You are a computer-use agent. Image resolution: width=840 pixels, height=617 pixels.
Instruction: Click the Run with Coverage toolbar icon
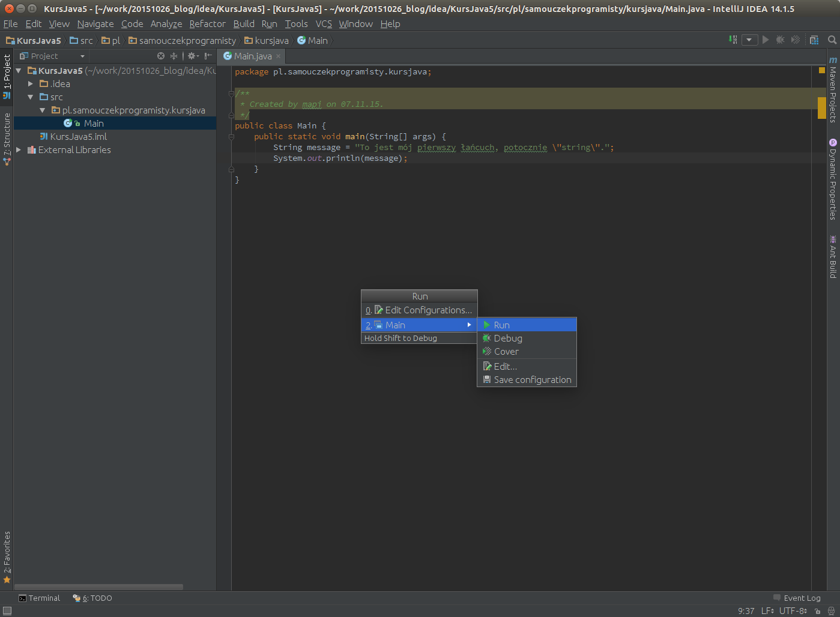click(x=796, y=40)
